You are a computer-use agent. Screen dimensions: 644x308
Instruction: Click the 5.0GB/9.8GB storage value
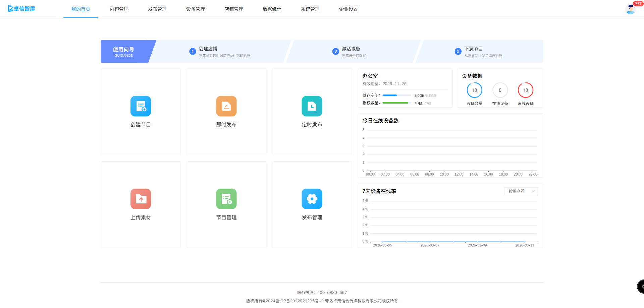pyautogui.click(x=425, y=96)
